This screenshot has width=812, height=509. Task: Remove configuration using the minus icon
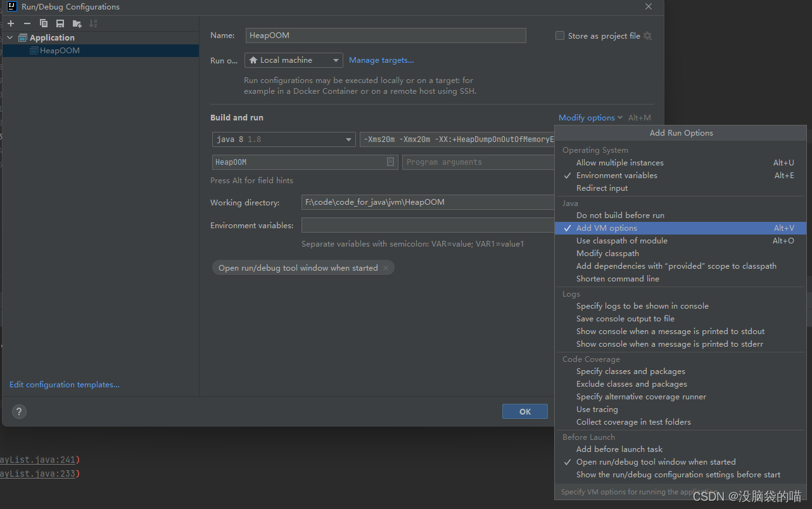(x=27, y=23)
